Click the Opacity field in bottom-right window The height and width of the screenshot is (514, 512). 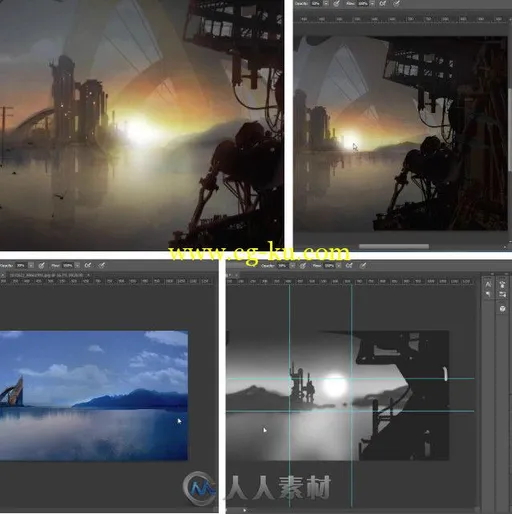(283, 266)
